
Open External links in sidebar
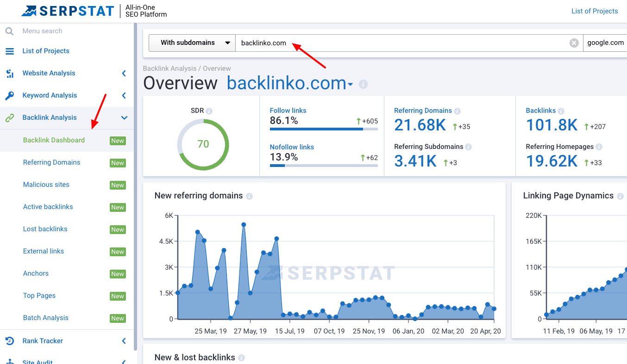[x=44, y=251]
